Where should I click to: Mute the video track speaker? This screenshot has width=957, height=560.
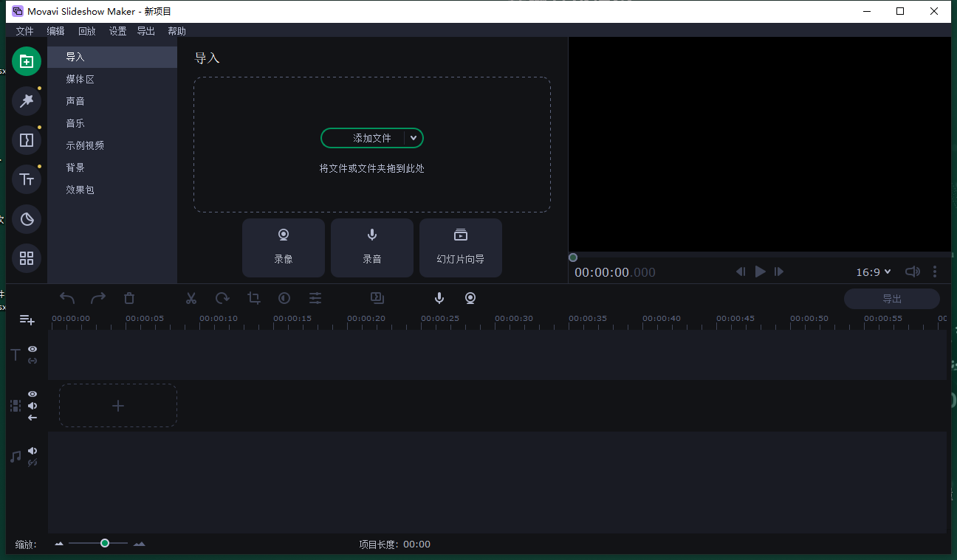[x=32, y=406]
